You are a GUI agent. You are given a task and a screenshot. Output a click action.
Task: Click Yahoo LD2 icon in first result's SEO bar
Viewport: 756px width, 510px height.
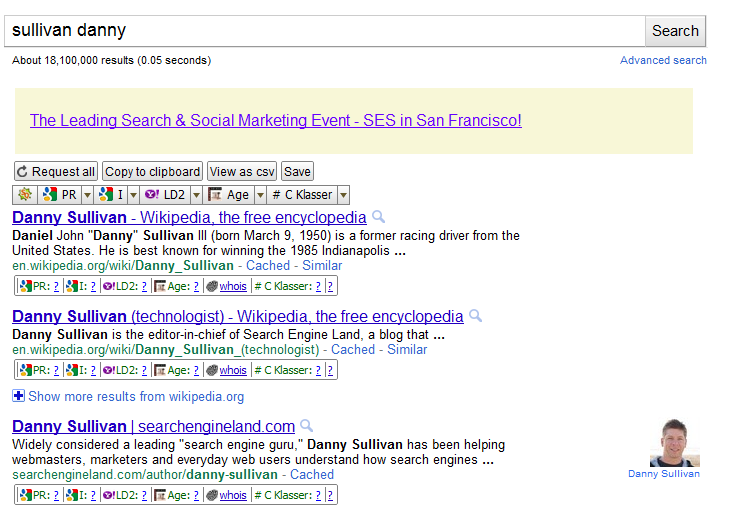pyautogui.click(x=109, y=286)
